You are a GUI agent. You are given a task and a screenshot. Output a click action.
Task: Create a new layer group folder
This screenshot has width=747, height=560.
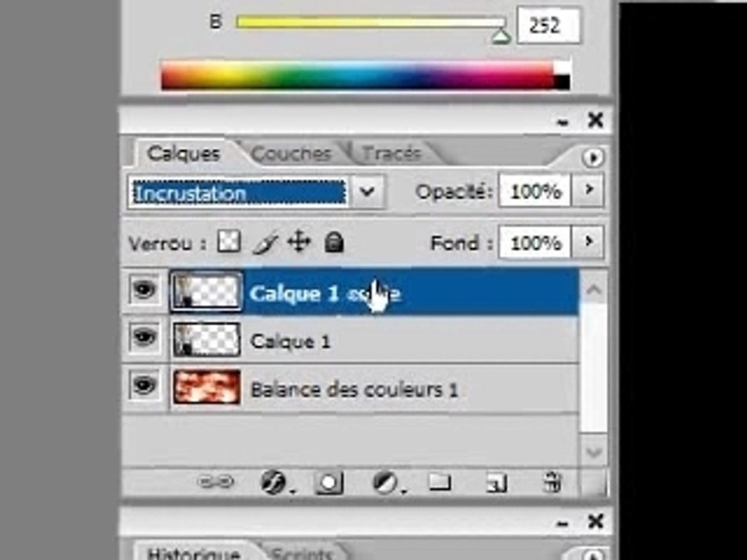(x=440, y=482)
